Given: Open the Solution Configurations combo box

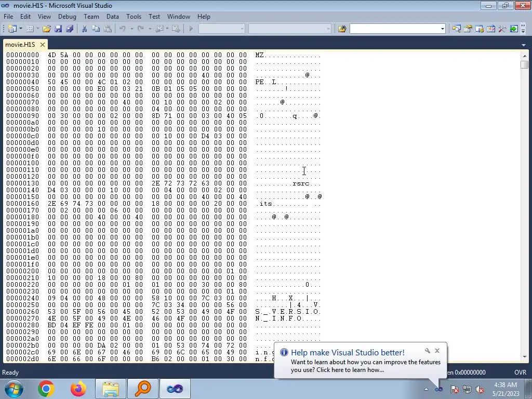Looking at the screenshot, I should click(221, 29).
